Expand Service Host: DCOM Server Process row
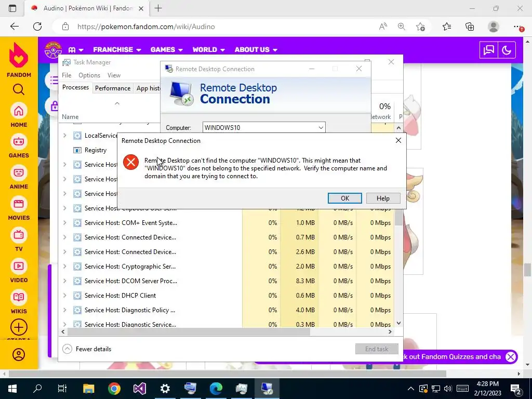 coord(64,281)
